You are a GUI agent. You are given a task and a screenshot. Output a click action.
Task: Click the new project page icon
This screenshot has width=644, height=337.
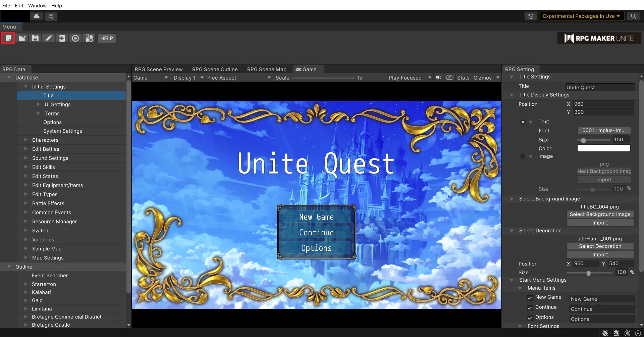8,38
